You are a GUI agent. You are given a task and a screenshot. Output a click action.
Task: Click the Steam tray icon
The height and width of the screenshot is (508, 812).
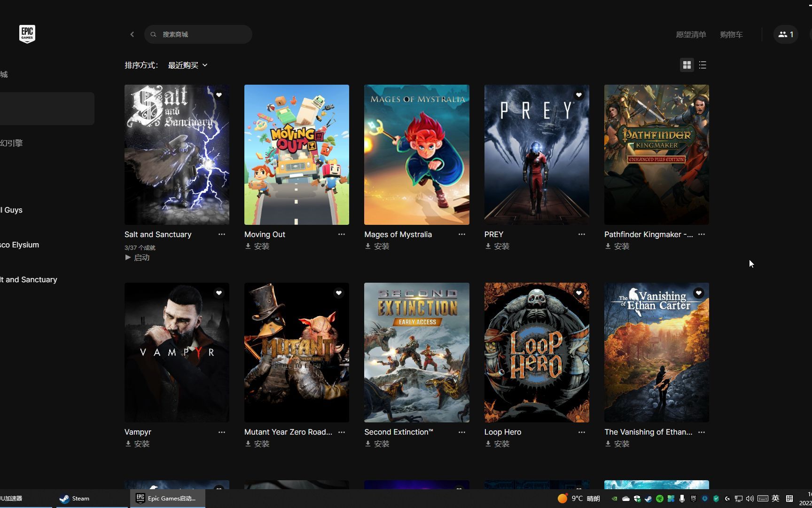coord(648,499)
